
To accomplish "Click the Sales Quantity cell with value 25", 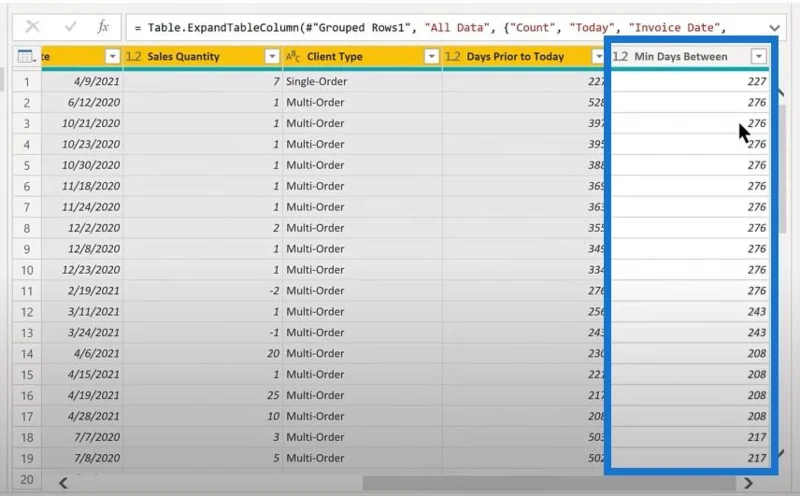I will point(203,395).
